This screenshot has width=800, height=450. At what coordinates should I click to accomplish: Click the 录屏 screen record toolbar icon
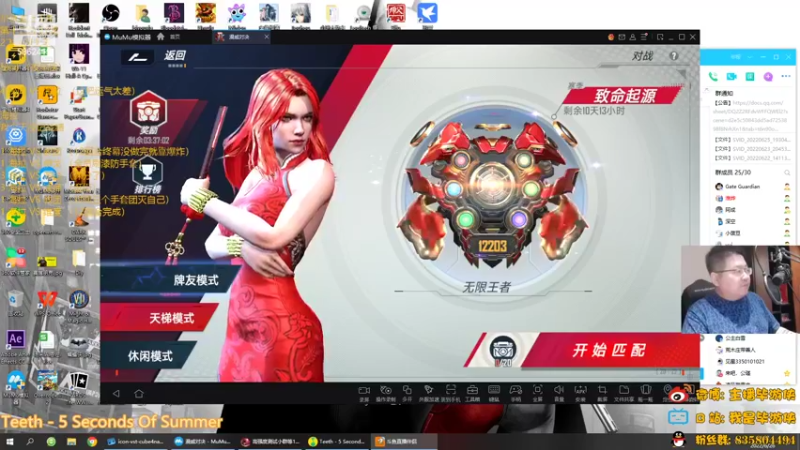coord(364,393)
